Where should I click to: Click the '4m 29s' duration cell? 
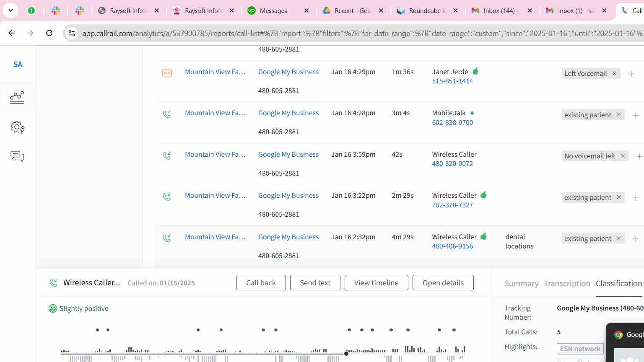[402, 237]
